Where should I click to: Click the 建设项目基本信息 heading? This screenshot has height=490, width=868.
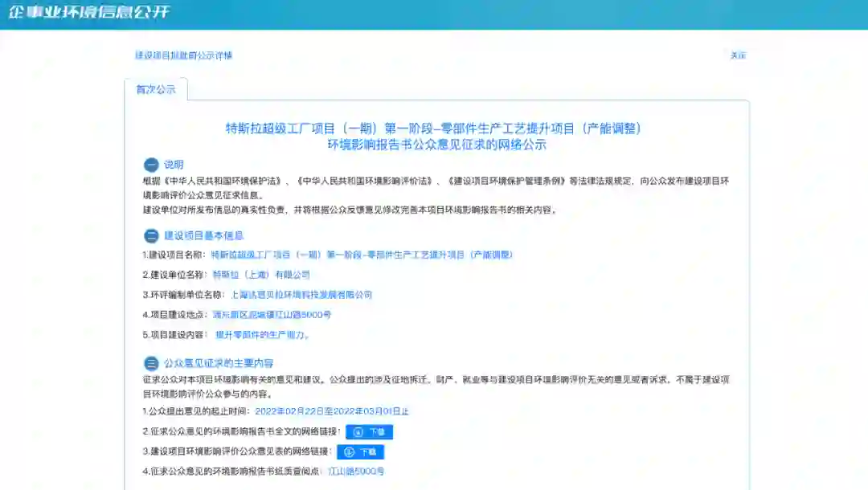(203, 235)
